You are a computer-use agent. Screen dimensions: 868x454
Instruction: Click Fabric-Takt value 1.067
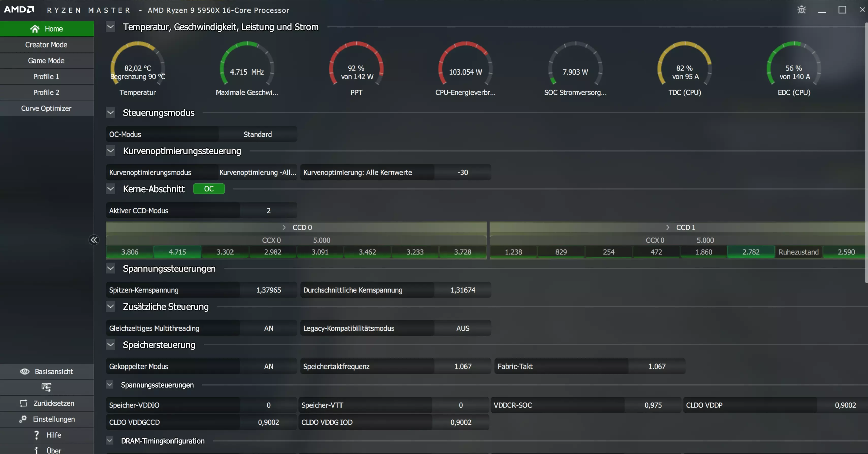click(x=657, y=366)
